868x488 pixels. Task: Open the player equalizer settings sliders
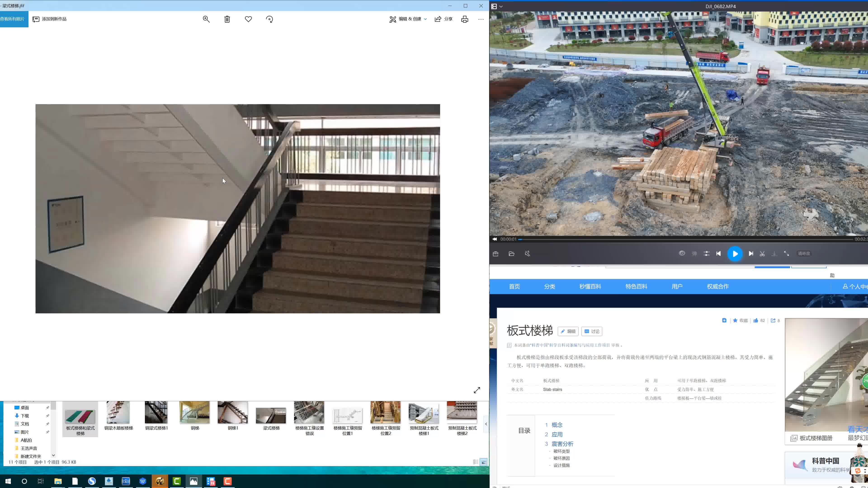pyautogui.click(x=707, y=253)
